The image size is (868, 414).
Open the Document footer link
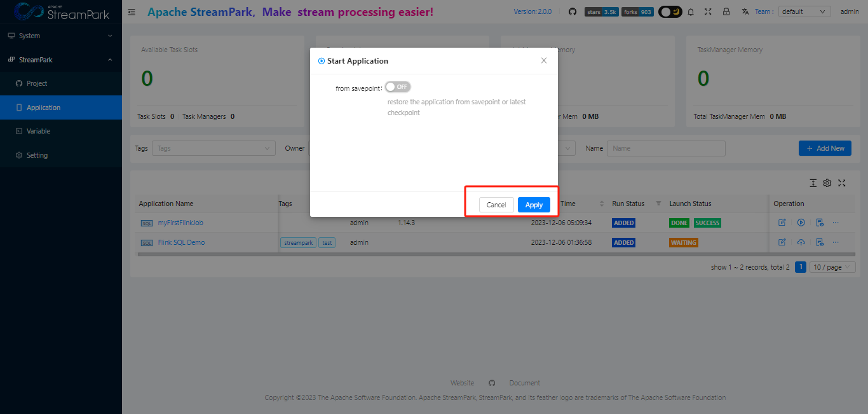[525, 383]
